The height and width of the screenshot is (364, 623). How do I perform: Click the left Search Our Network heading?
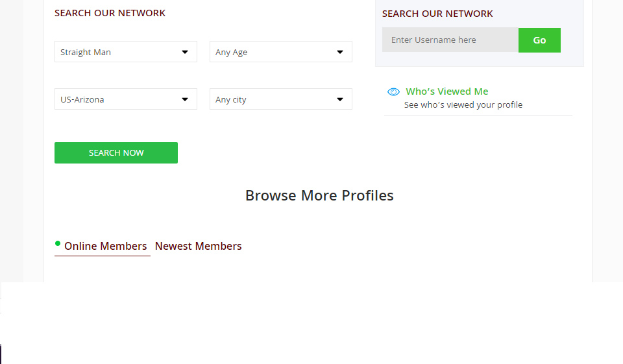point(110,13)
